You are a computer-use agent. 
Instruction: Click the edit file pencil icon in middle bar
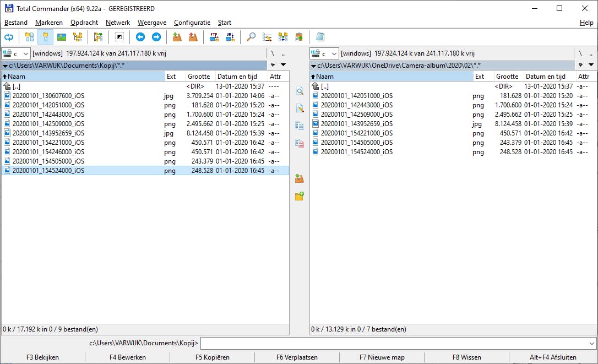(300, 108)
